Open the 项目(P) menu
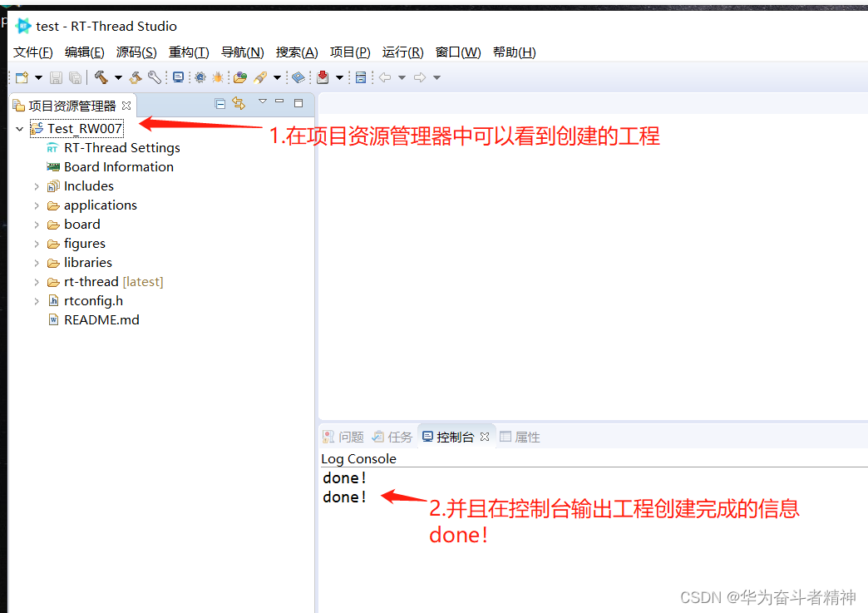868x613 pixels. pos(350,52)
